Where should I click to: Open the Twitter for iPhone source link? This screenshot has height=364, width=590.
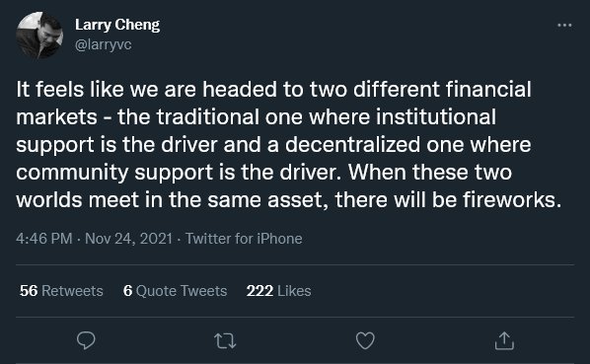(x=244, y=239)
